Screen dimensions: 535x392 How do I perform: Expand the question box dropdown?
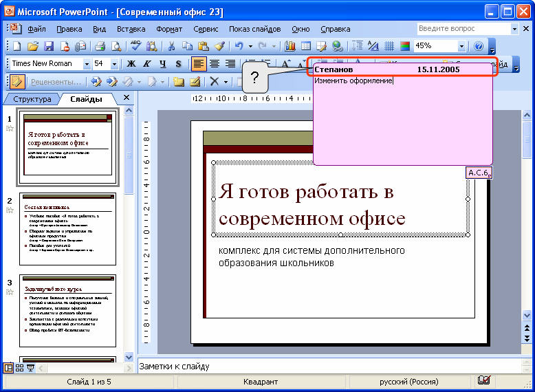514,29
